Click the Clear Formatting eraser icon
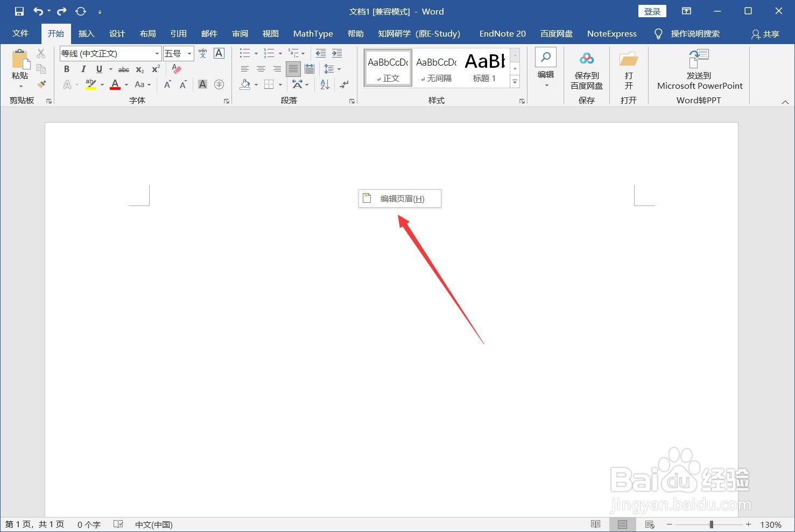Screen dimensions: 795x532 pos(176,69)
